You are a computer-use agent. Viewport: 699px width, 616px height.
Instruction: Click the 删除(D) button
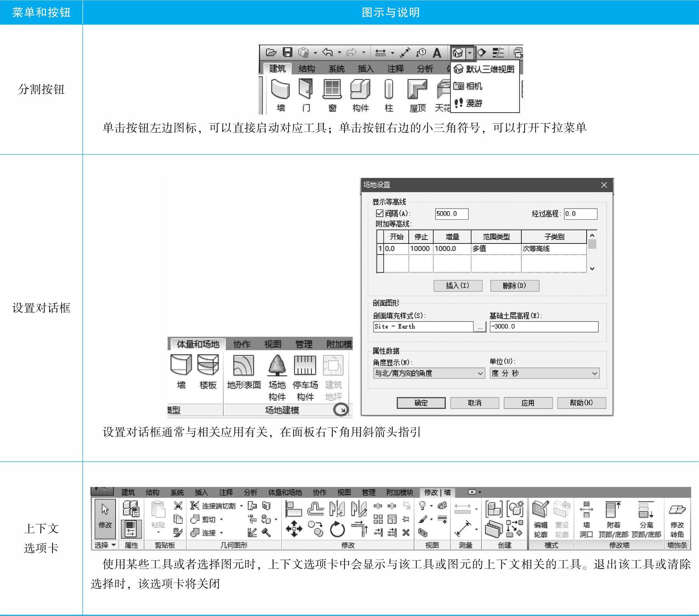coord(515,286)
